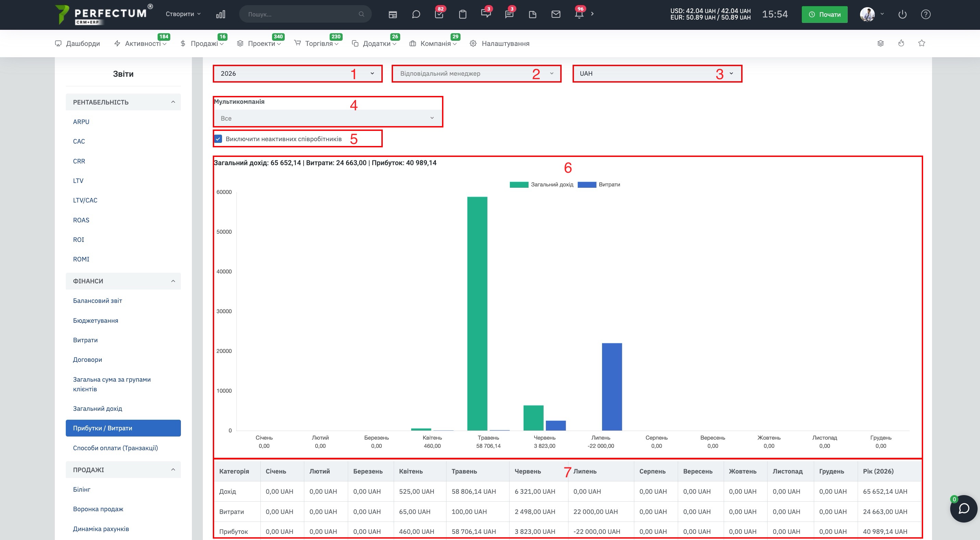Open notifications bell with badge 96
The image size is (980, 540).
(579, 14)
